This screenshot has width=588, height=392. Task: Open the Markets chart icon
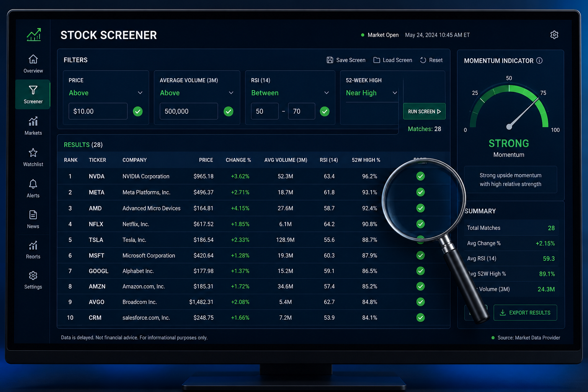pyautogui.click(x=33, y=121)
